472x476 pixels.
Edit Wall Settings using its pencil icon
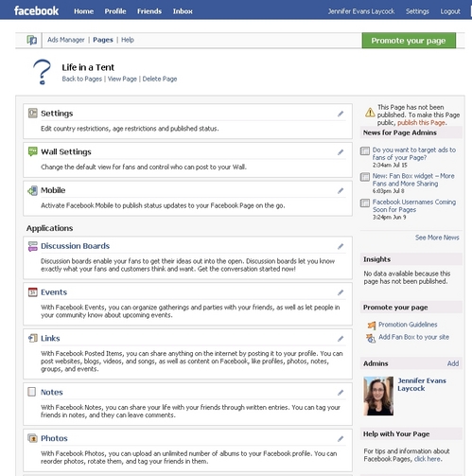pyautogui.click(x=341, y=152)
